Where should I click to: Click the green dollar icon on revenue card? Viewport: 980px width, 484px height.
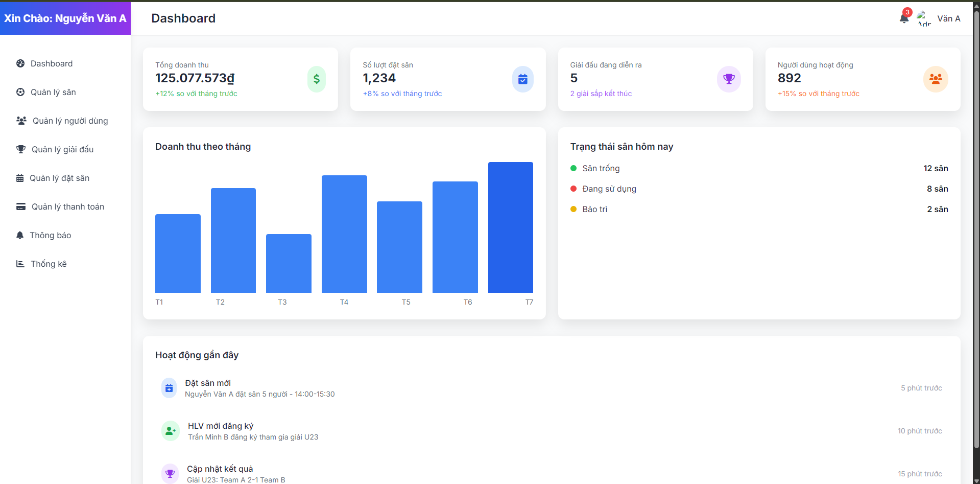tap(316, 79)
